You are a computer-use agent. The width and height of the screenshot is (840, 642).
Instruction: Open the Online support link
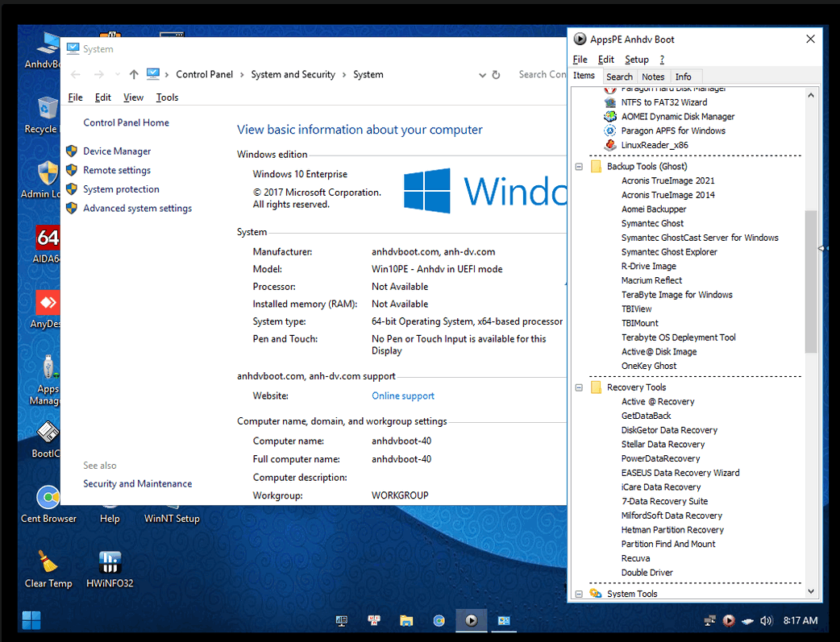403,396
